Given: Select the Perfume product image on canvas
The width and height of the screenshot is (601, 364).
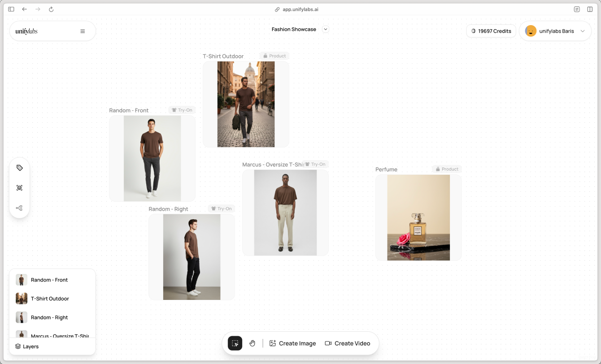Looking at the screenshot, I should [418, 217].
